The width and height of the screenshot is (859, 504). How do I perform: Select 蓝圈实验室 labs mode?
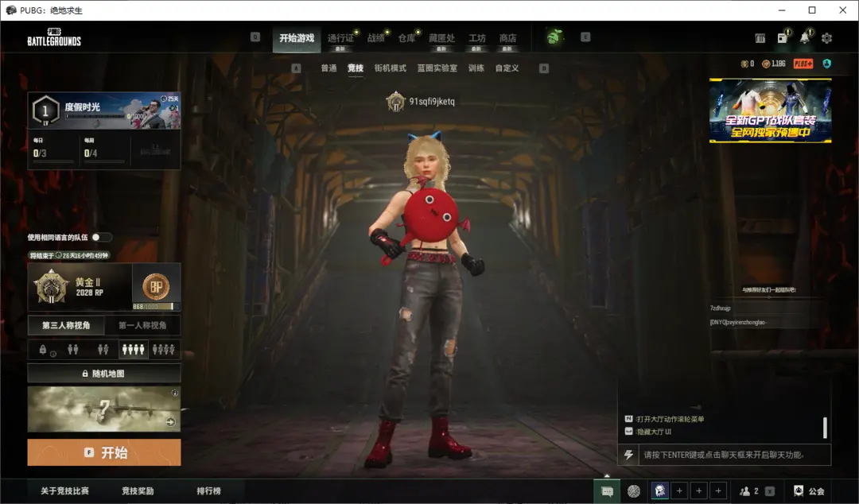tap(437, 68)
